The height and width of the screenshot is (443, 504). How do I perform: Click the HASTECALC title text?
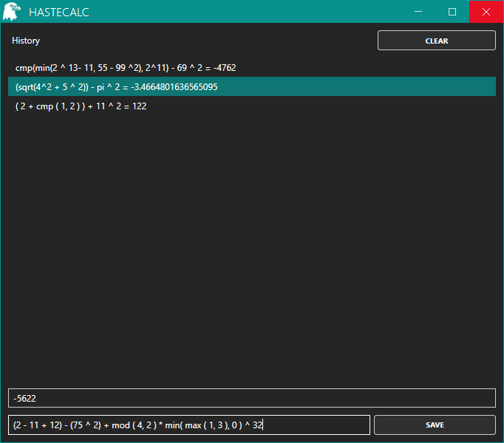59,13
